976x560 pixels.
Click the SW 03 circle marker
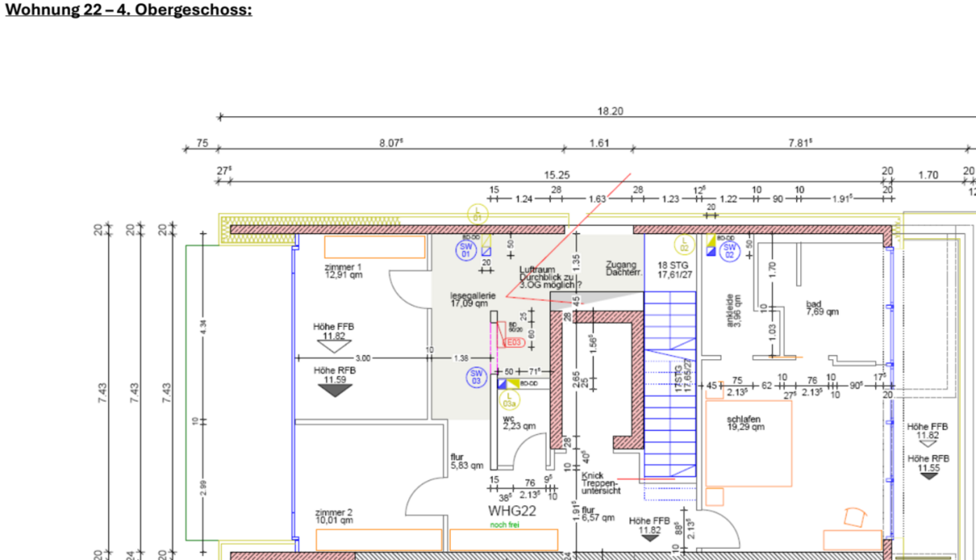tap(476, 378)
